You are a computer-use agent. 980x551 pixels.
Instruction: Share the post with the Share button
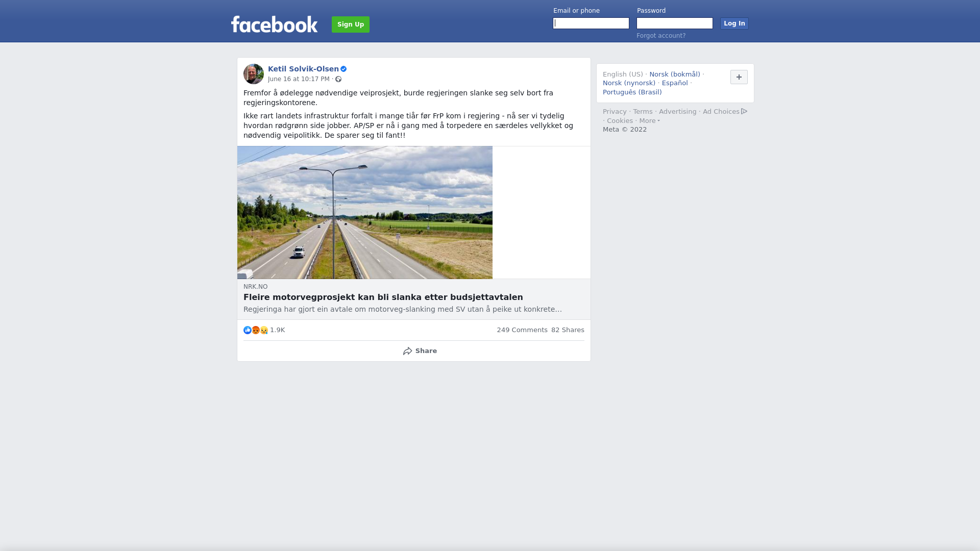click(420, 351)
